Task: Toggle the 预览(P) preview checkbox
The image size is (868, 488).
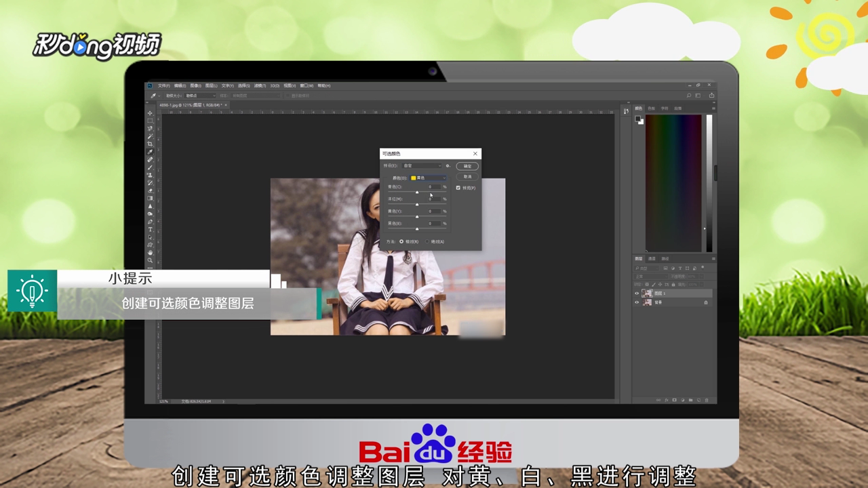Action: (458, 188)
